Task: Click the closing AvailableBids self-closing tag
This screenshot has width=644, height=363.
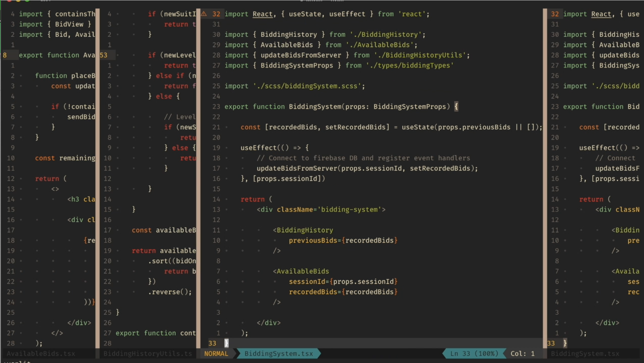Action: pyautogui.click(x=277, y=302)
